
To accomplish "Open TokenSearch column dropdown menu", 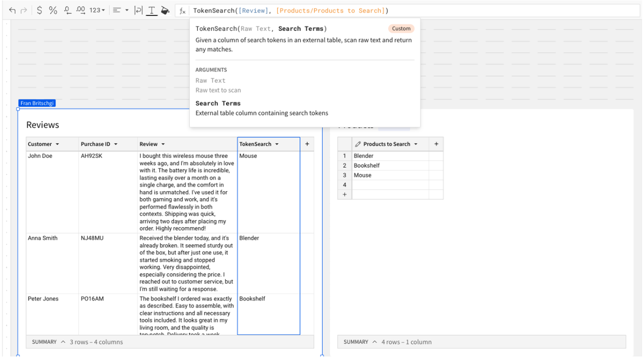I will pyautogui.click(x=277, y=144).
